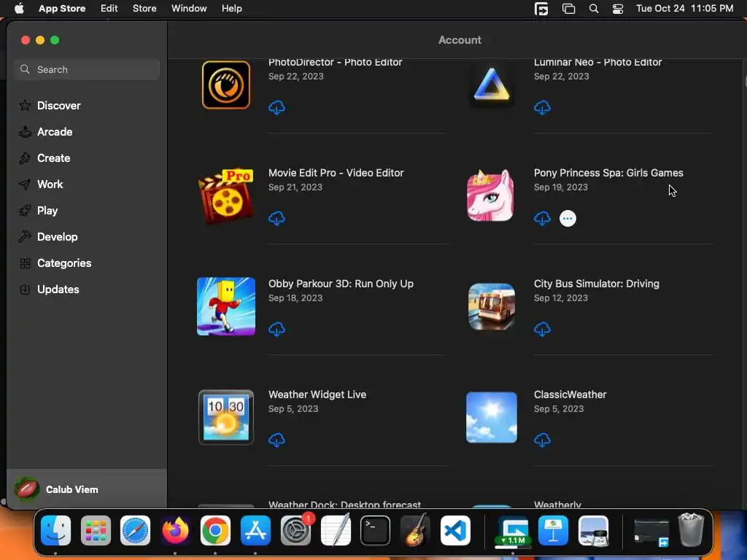Viewport: 747px width, 560px height.
Task: Open the Edit menu
Action: [x=109, y=9]
